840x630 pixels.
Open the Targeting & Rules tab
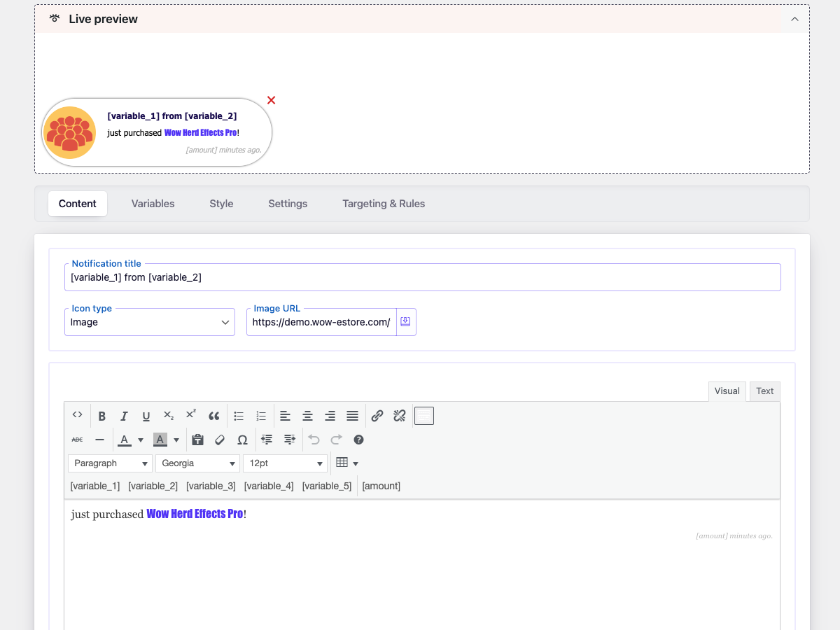click(x=384, y=204)
